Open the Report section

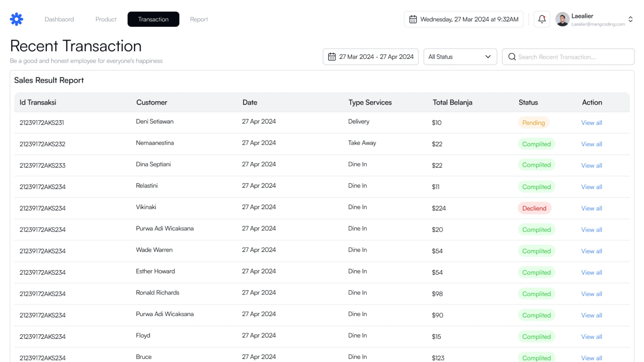coord(199,19)
